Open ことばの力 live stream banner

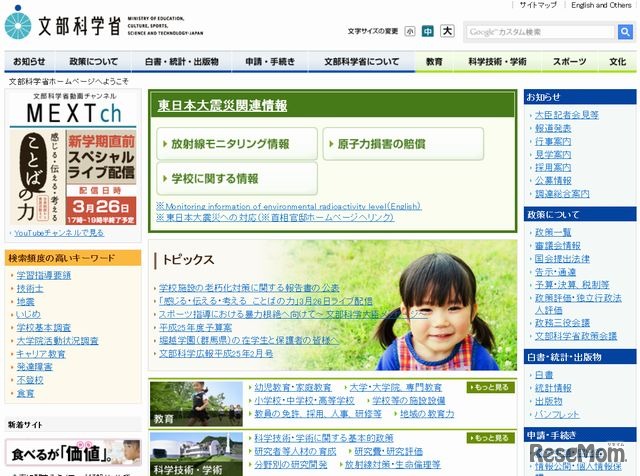point(73,177)
